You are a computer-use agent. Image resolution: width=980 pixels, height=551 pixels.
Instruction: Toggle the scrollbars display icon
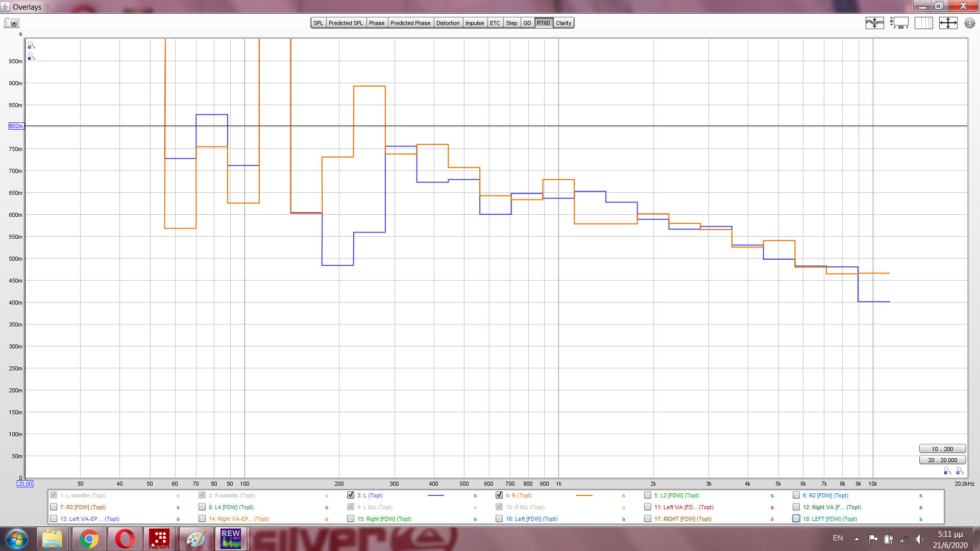point(899,23)
